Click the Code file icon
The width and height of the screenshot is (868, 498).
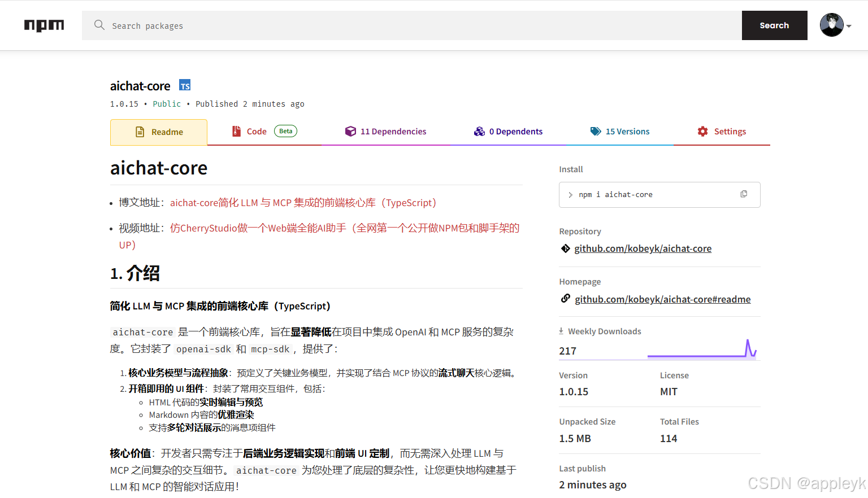[237, 131]
